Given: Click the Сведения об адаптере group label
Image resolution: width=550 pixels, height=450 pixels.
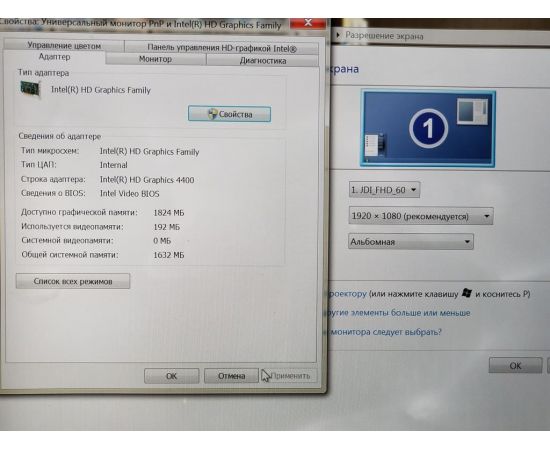Looking at the screenshot, I should pyautogui.click(x=60, y=136).
